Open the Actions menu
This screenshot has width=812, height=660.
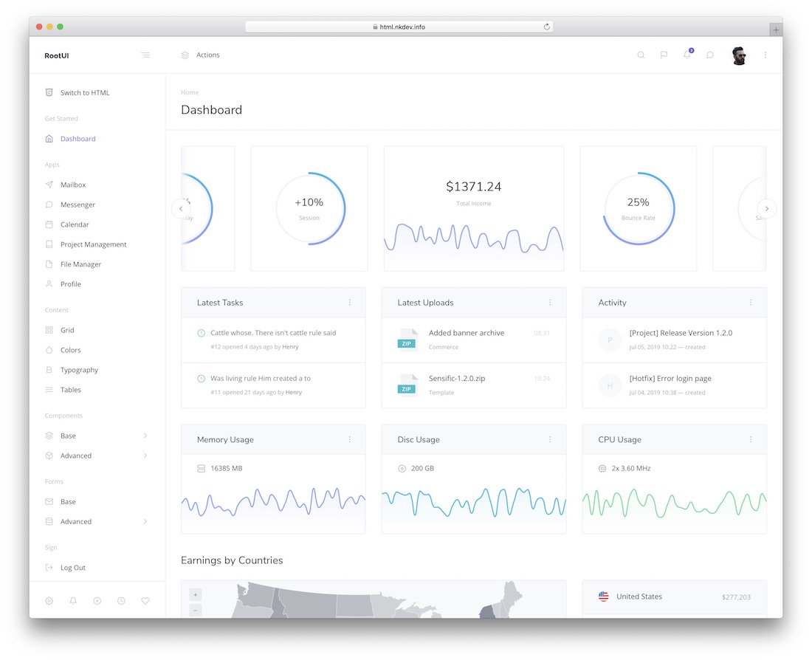point(200,55)
